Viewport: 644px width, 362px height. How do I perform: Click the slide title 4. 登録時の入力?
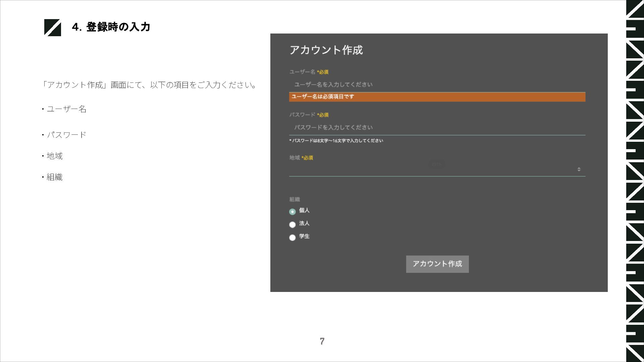click(x=111, y=27)
